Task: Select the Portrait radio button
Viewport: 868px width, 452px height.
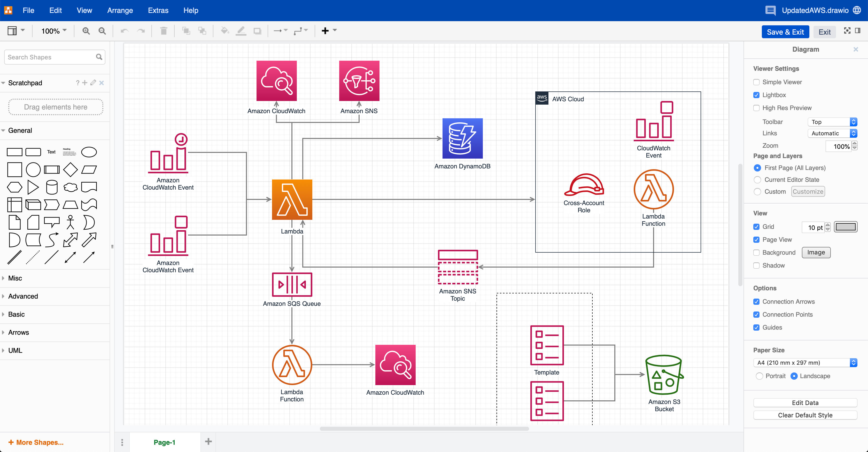Action: click(760, 376)
